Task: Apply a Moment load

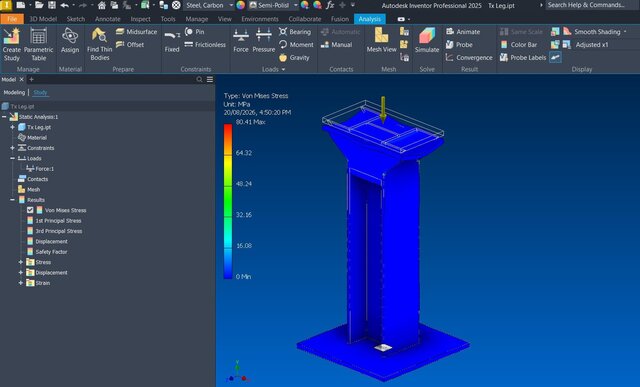Action: 296,44
